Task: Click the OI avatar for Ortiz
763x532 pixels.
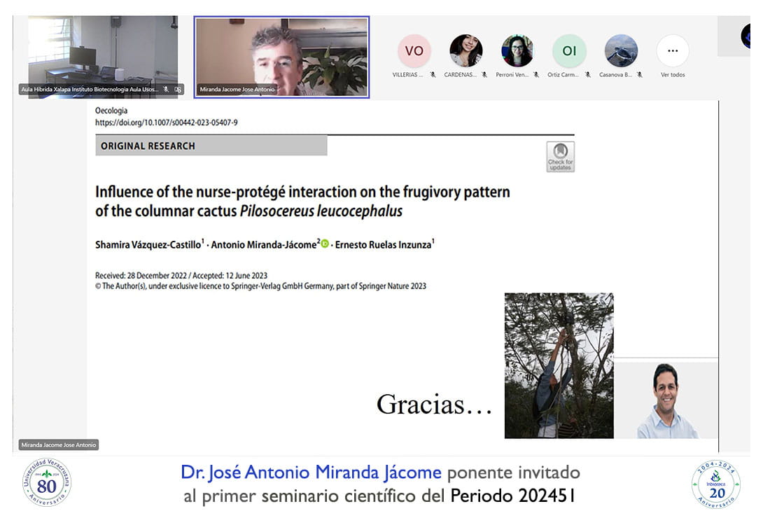Action: pos(569,51)
